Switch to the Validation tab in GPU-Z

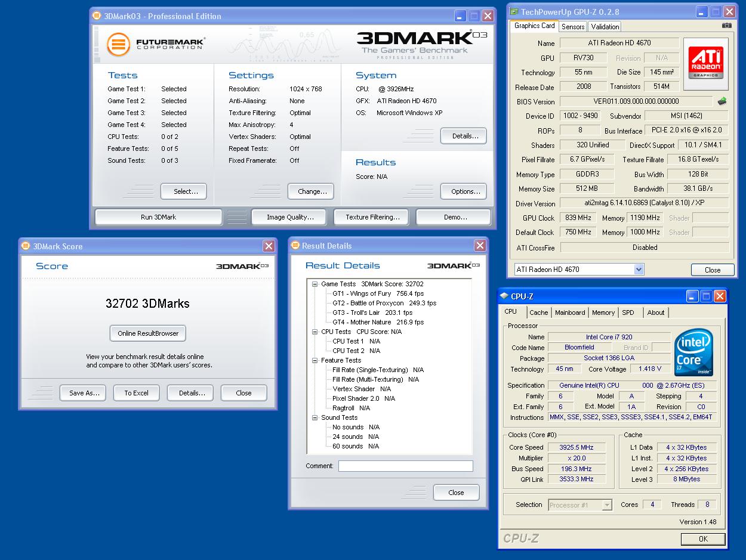click(x=605, y=27)
